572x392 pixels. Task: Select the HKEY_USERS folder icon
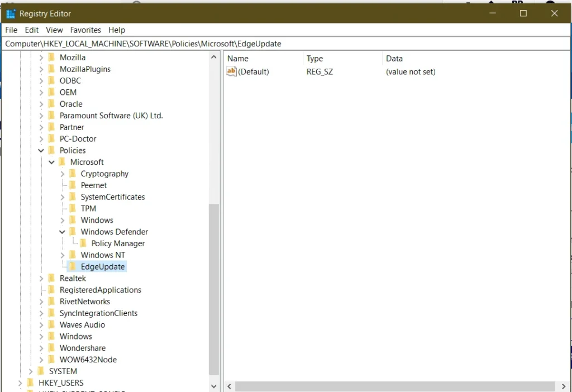[x=30, y=383]
